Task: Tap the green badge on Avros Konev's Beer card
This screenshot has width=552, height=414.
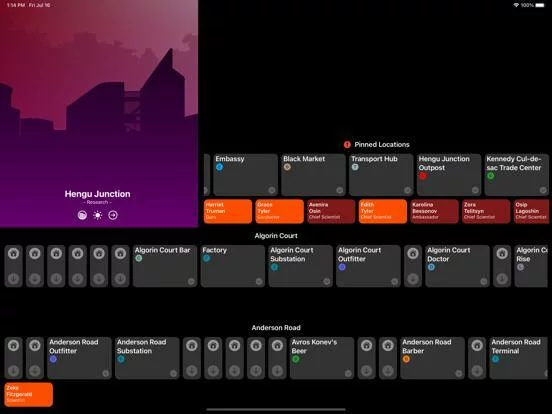Action: [x=295, y=359]
